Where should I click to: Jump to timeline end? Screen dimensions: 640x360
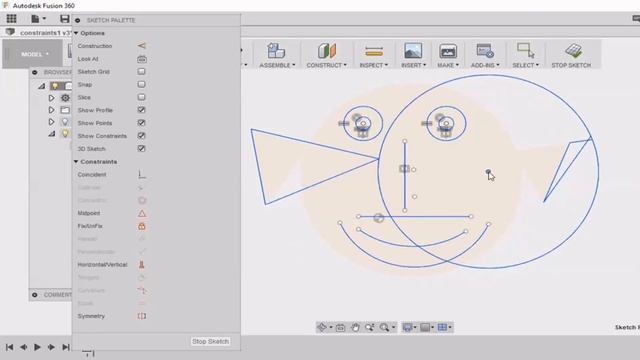pos(66,347)
